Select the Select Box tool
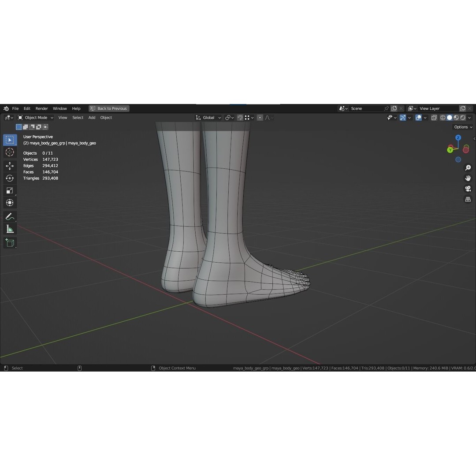Viewport: 476px width, 476px height. (x=10, y=140)
